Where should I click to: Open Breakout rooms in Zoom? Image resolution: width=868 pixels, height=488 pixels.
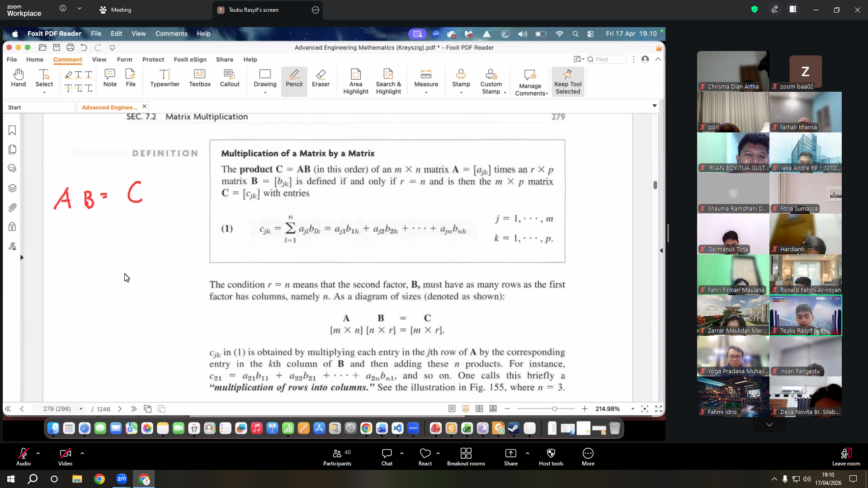[x=466, y=457]
